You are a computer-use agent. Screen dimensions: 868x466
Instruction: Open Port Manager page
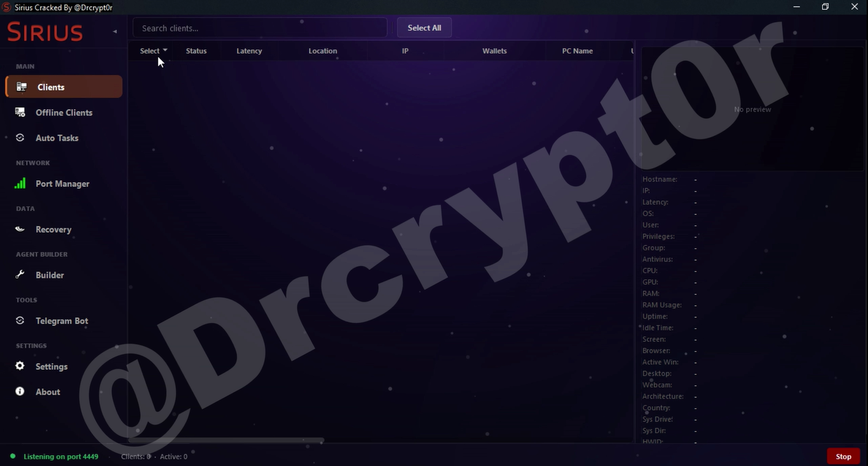(64, 183)
